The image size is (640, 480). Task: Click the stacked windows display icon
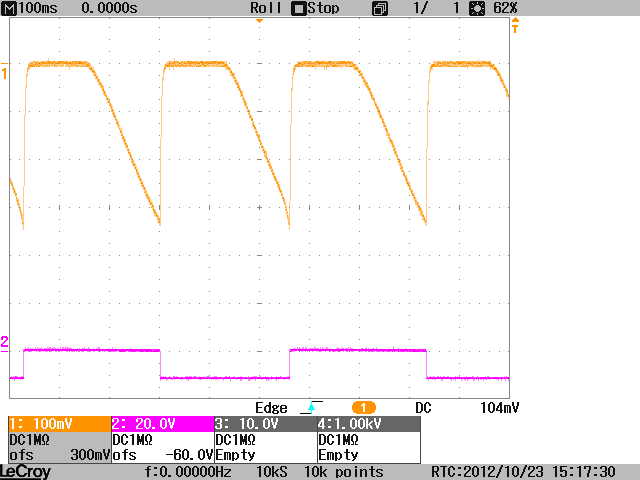click(380, 9)
